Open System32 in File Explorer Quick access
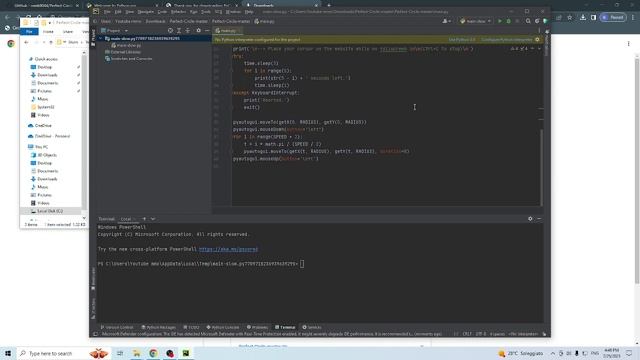Screen dimensions: 640x360 tap(42, 107)
